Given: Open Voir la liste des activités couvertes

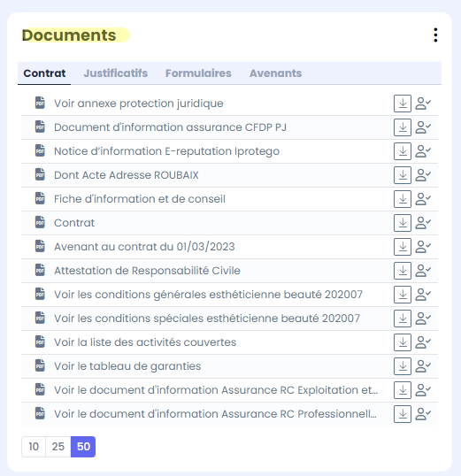Looking at the screenshot, I should point(145,342).
